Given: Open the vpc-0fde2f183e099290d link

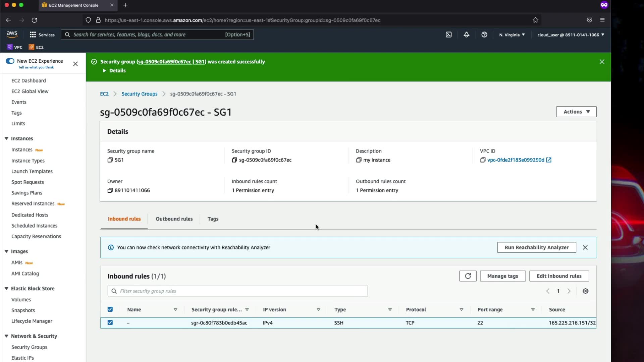Looking at the screenshot, I should (x=516, y=160).
